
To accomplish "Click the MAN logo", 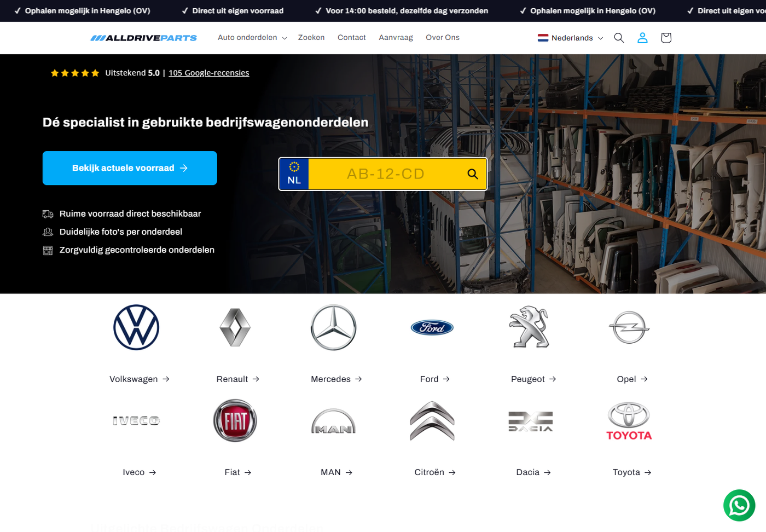I will tap(334, 421).
